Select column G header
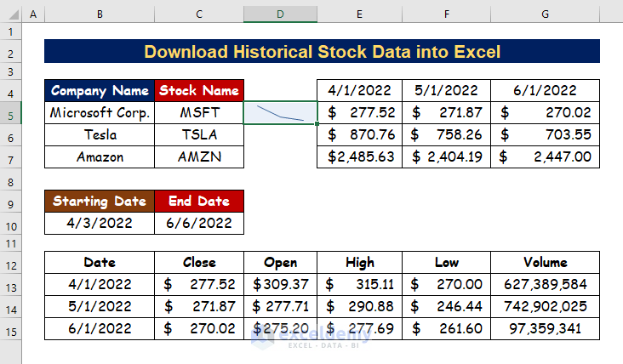This screenshot has height=364, width=623. [545, 15]
